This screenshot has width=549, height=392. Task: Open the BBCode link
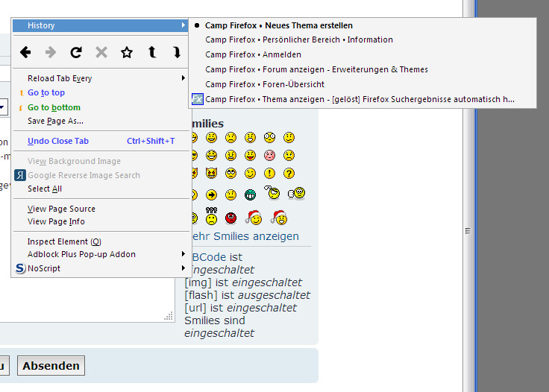click(x=210, y=257)
